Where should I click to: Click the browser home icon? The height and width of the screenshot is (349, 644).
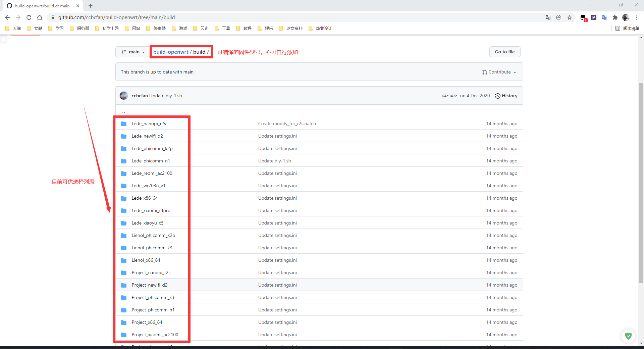(40, 17)
